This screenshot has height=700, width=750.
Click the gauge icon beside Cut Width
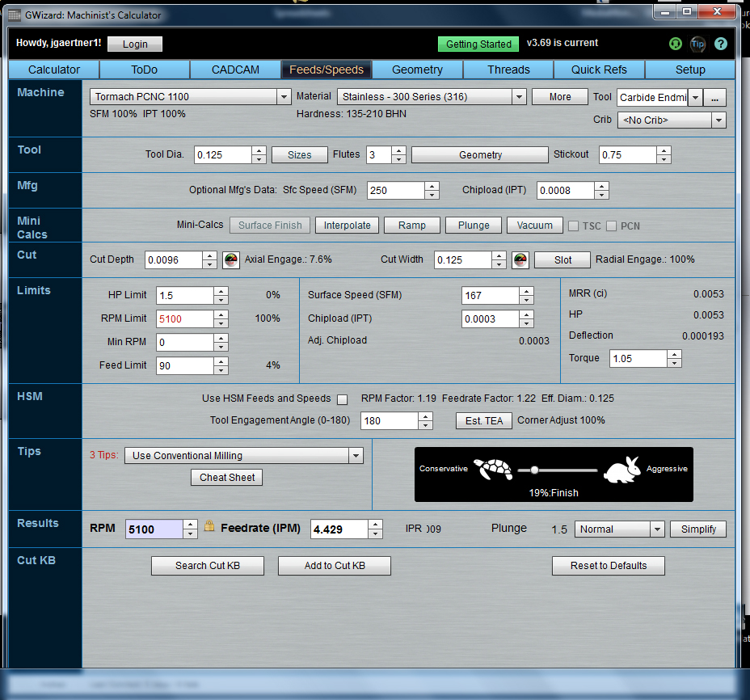(520, 259)
